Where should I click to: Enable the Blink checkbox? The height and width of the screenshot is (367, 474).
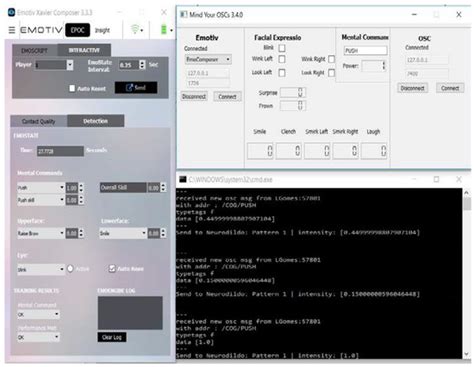(282, 48)
